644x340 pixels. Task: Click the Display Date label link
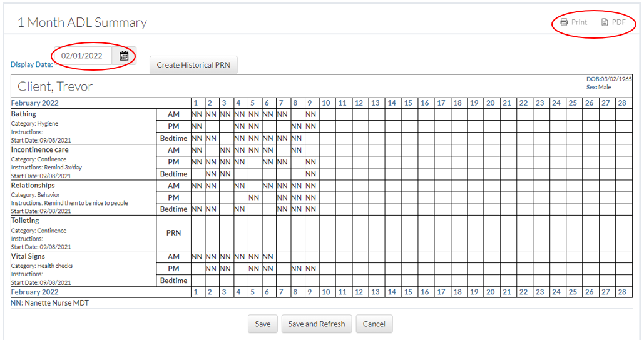click(31, 64)
